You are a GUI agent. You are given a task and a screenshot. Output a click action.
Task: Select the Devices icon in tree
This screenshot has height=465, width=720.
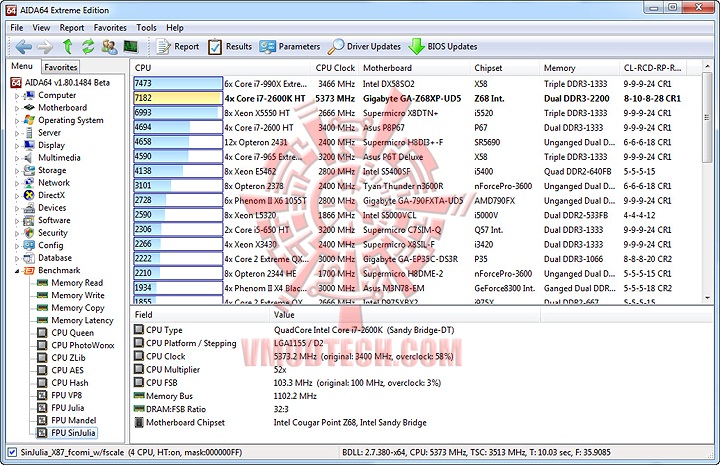click(x=29, y=208)
